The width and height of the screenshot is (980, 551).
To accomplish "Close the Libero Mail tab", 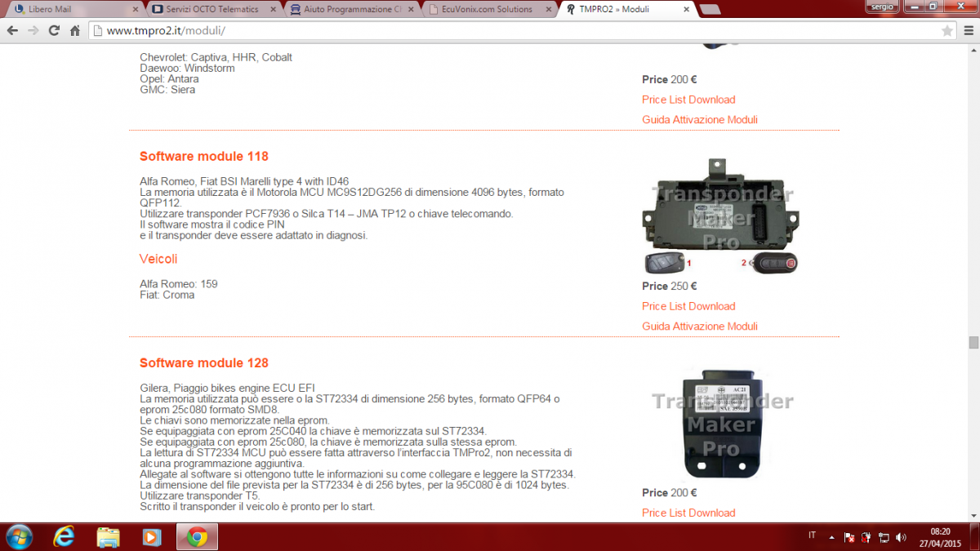I will tap(135, 10).
